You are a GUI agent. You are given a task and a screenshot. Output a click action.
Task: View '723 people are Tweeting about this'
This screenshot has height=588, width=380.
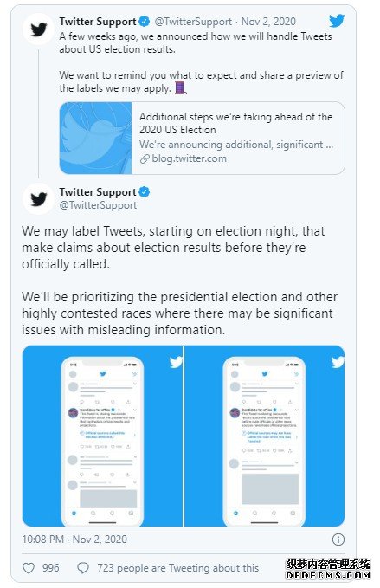coord(178,568)
